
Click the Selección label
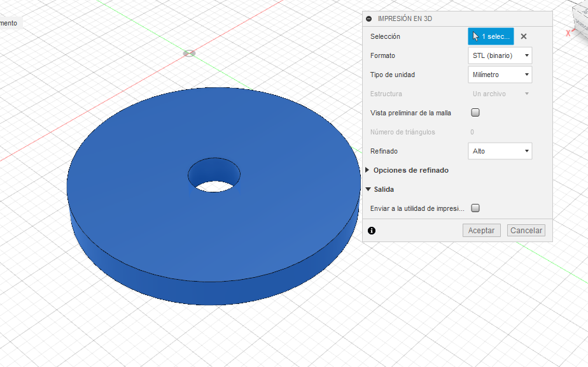tap(385, 36)
